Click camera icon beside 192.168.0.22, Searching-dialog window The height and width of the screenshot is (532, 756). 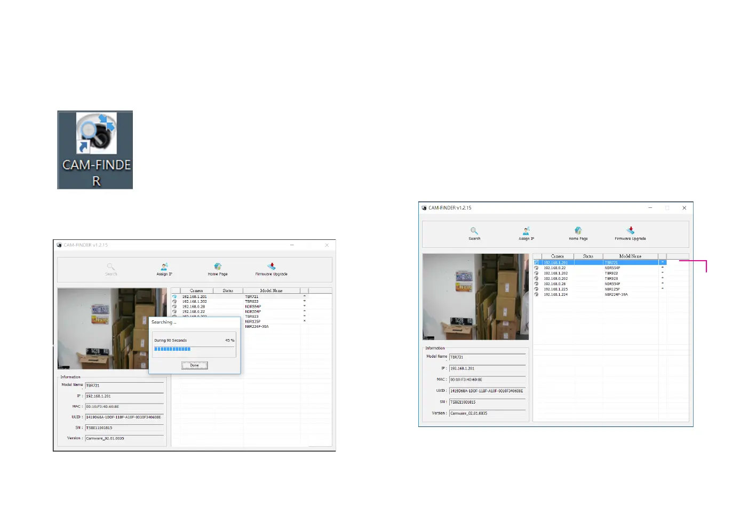(174, 312)
